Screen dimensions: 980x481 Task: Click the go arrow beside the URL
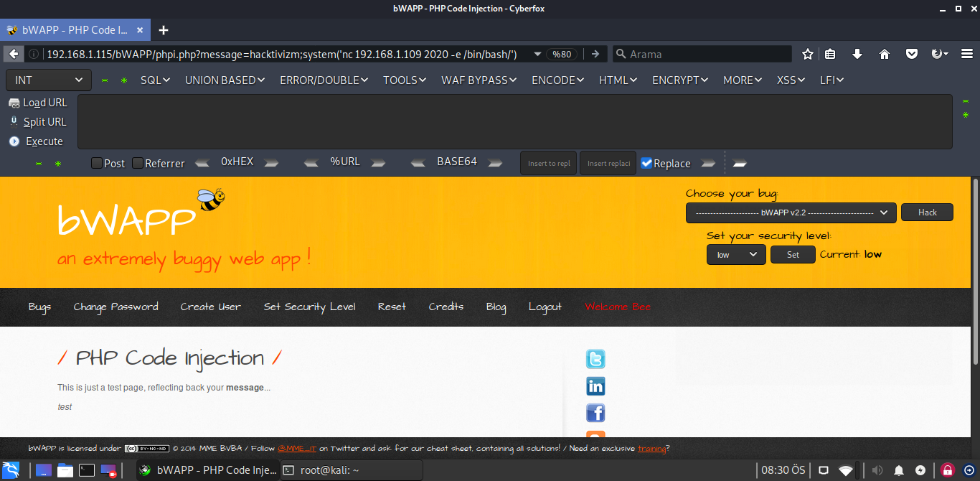(595, 55)
